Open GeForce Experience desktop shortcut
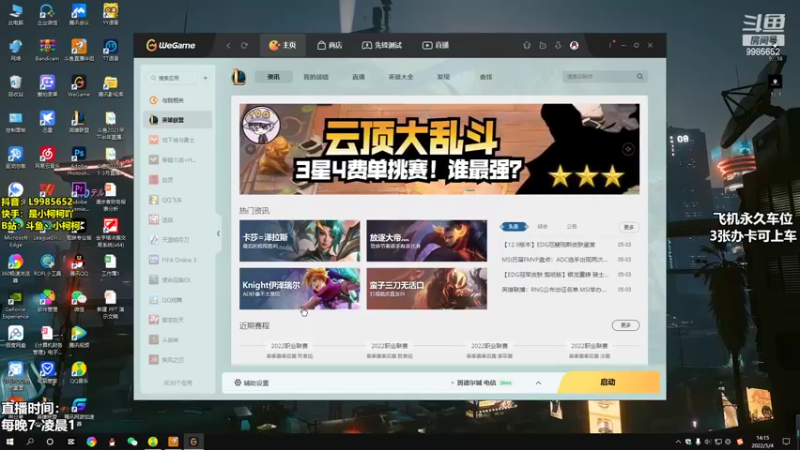The height and width of the screenshot is (450, 800). point(15,305)
